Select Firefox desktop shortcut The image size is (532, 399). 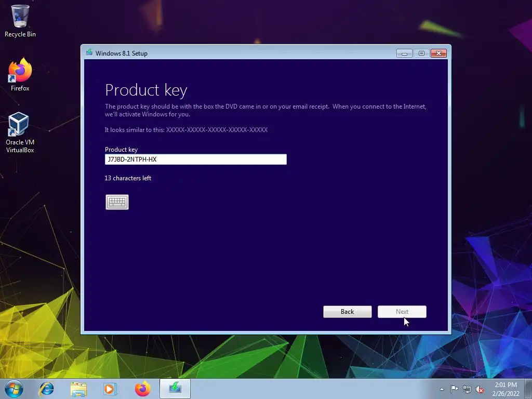pos(20,75)
